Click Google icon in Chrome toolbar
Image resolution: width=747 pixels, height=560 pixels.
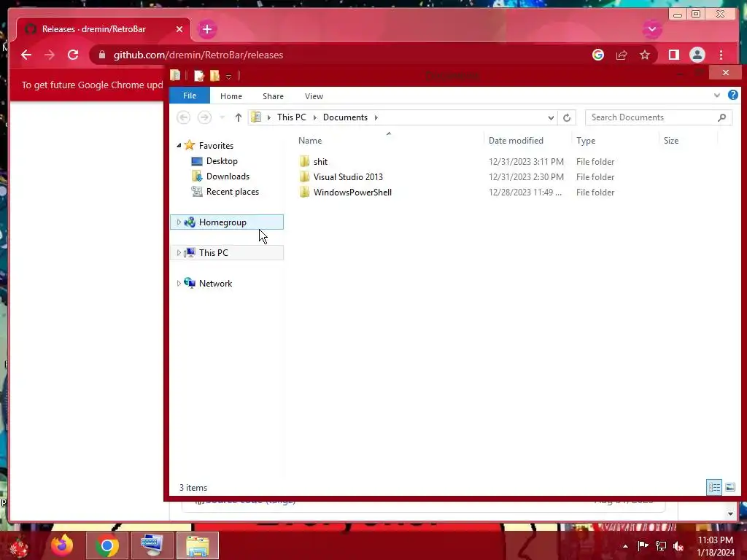click(598, 55)
